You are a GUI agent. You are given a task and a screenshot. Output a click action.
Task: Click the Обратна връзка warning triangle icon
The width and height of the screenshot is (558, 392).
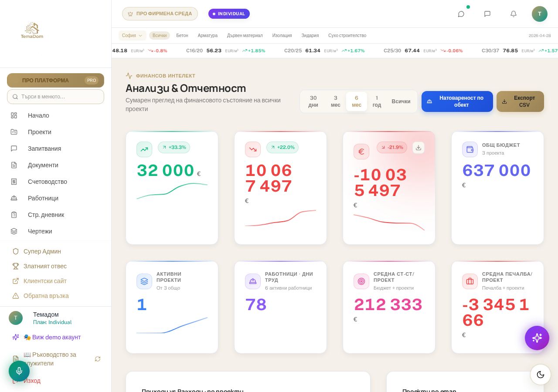[x=16, y=296]
